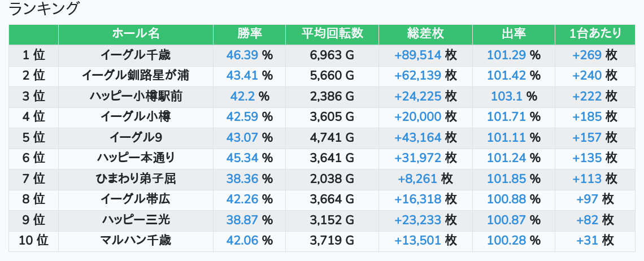The image size is (644, 261).
Task: Click the 勝率 column header
Action: (249, 34)
